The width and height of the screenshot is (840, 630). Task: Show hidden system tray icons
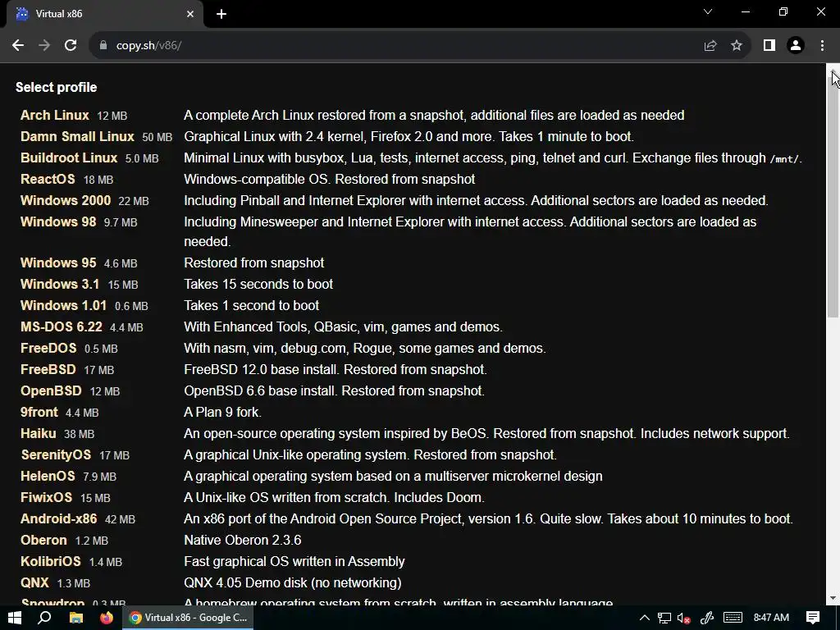click(645, 618)
